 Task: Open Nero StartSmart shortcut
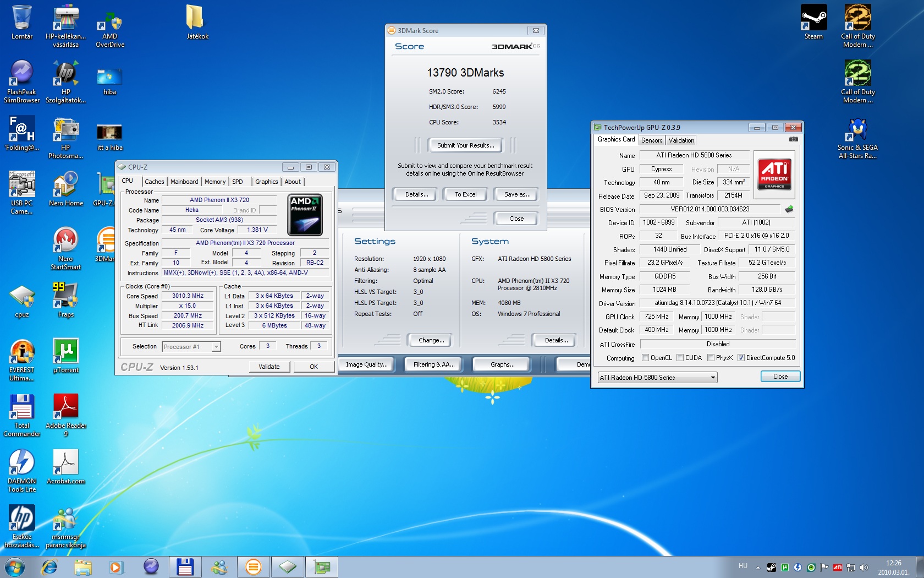[x=66, y=248]
